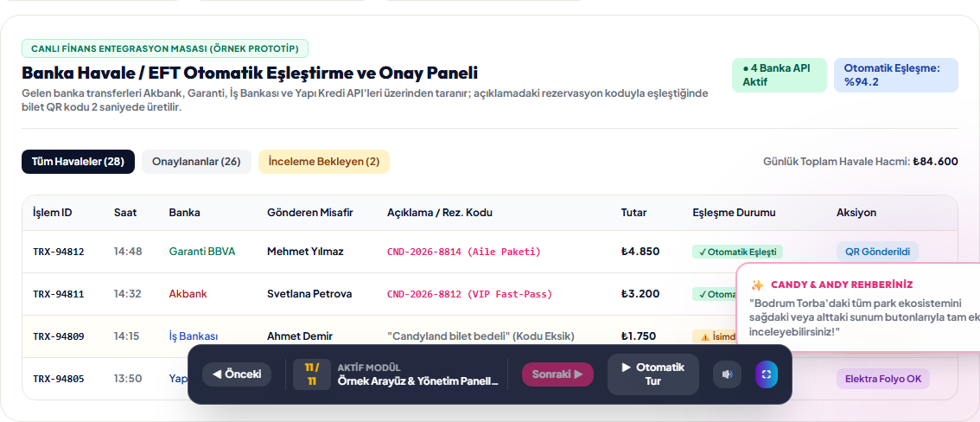This screenshot has height=422, width=980.
Task: Click the Elektra Folyo OK button
Action: 883,378
